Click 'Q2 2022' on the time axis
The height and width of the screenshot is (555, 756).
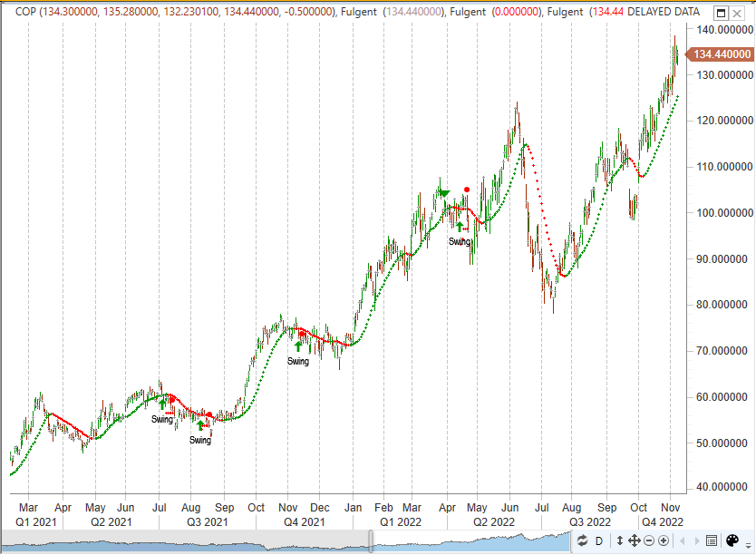click(x=494, y=522)
